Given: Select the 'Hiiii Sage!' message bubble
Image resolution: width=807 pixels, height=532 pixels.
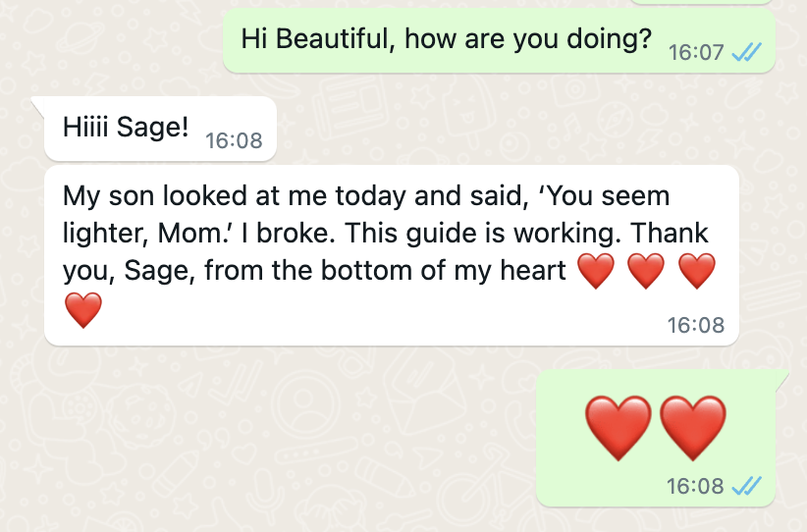Looking at the screenshot, I should pos(161,129).
